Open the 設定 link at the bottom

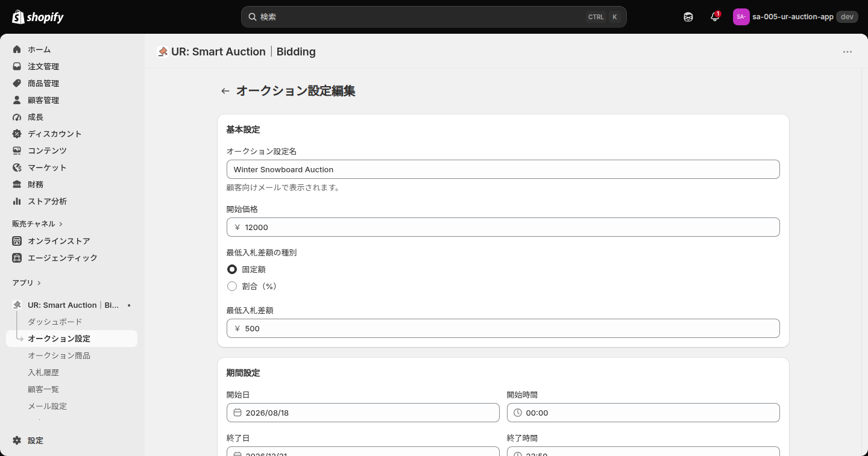72,440
